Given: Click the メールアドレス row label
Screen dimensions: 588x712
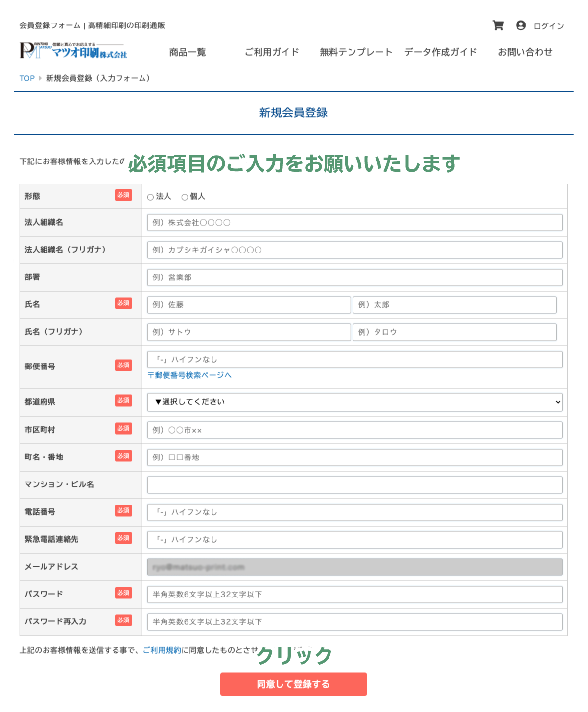Looking at the screenshot, I should click(51, 567).
